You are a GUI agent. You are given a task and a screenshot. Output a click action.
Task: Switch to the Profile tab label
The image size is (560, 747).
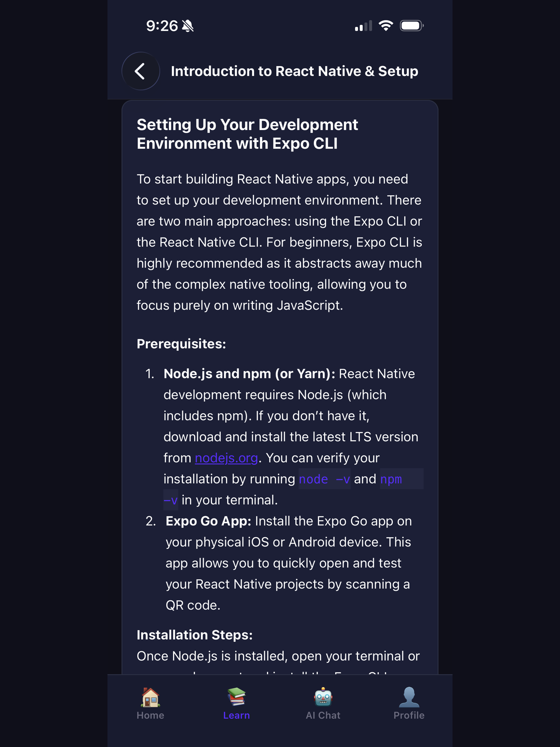tap(409, 715)
